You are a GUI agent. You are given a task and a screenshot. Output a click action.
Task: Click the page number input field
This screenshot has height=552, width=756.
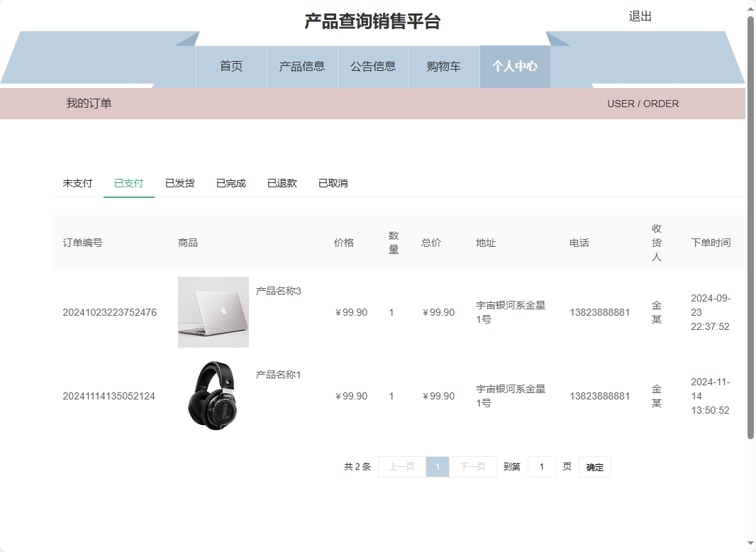pos(542,466)
